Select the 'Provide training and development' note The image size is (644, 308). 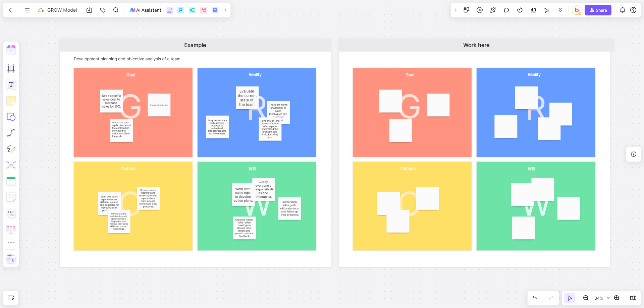119,222
